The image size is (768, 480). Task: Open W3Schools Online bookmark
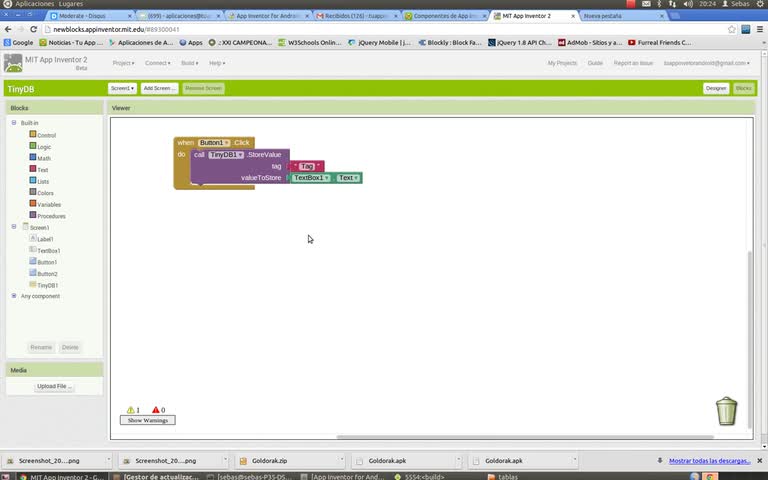(310, 43)
